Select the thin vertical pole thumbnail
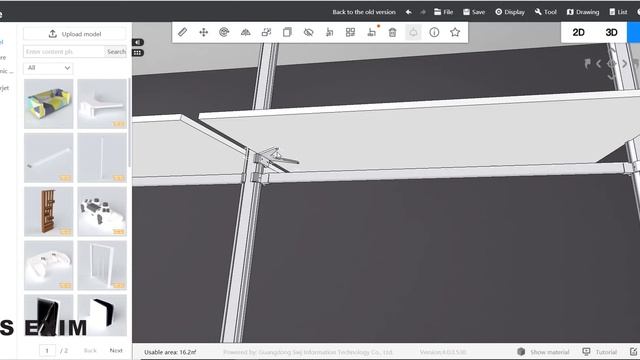Image resolution: width=640 pixels, height=360 pixels. tap(102, 158)
